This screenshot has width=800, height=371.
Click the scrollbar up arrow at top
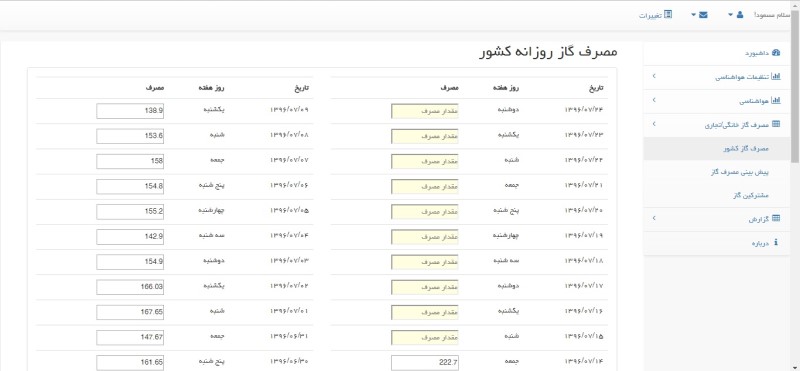pyautogui.click(x=795, y=5)
